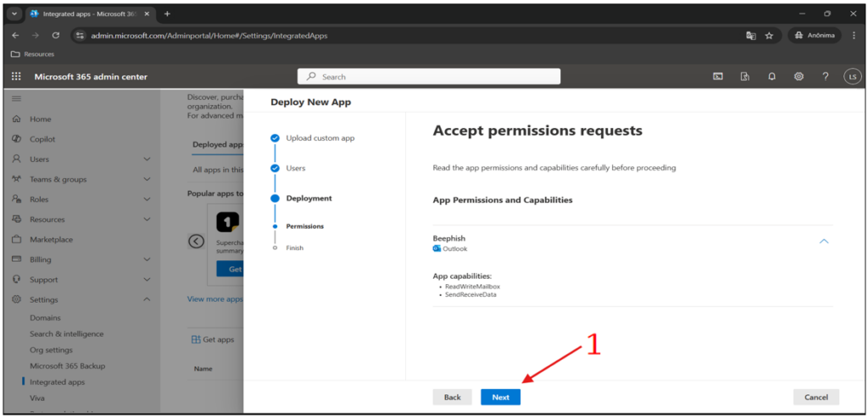Open Search & intelligence settings
Screen dimensions: 868x418
(66, 334)
